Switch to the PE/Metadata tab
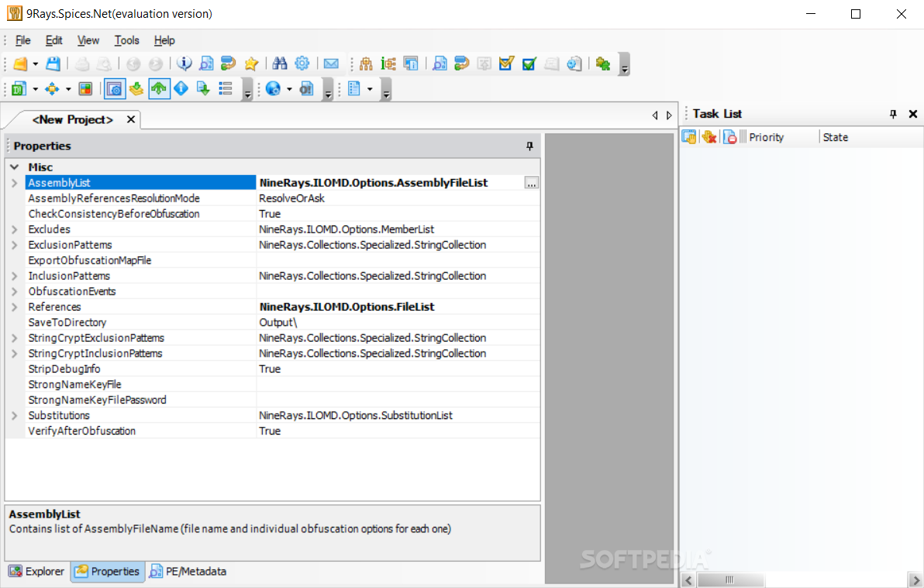The height and width of the screenshot is (588, 924). pyautogui.click(x=188, y=571)
